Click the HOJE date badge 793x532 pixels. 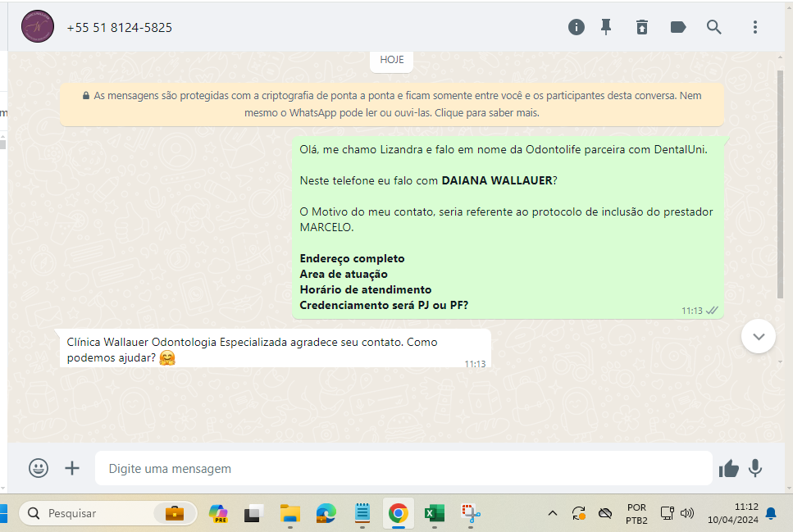(391, 60)
